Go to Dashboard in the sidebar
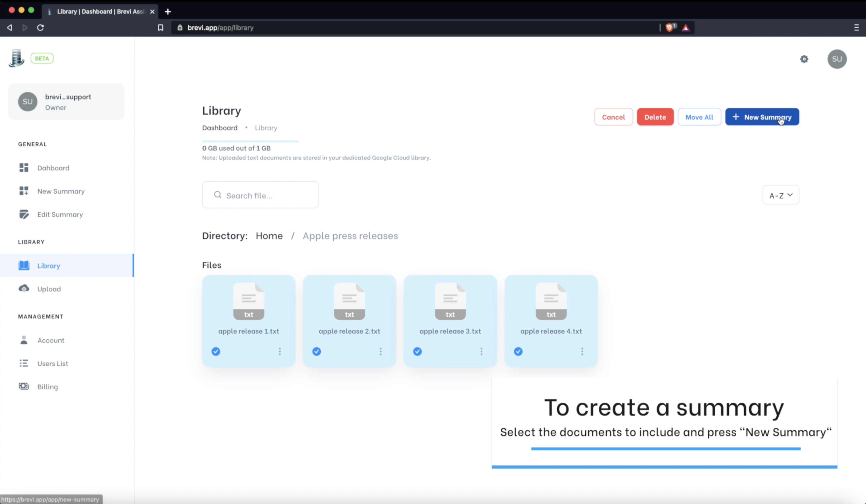This screenshot has width=866, height=504. (x=53, y=168)
